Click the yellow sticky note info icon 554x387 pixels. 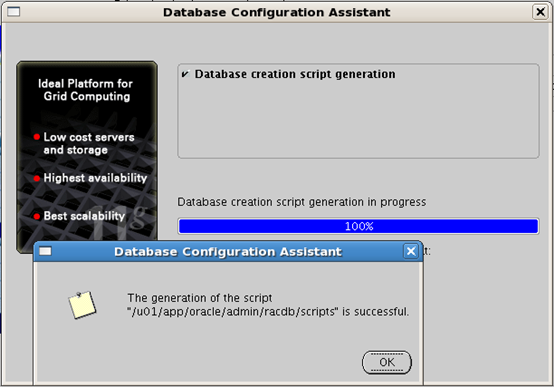tap(82, 305)
